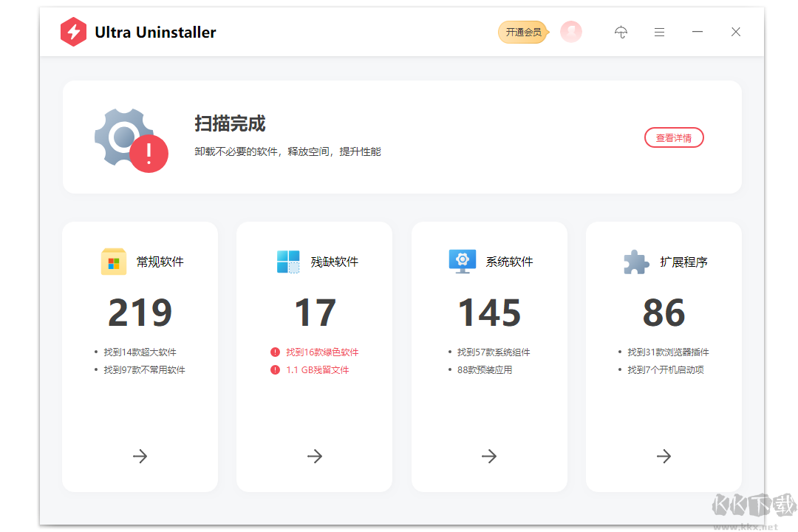Click the 开通会员 membership button
798x532 pixels.
[522, 32]
